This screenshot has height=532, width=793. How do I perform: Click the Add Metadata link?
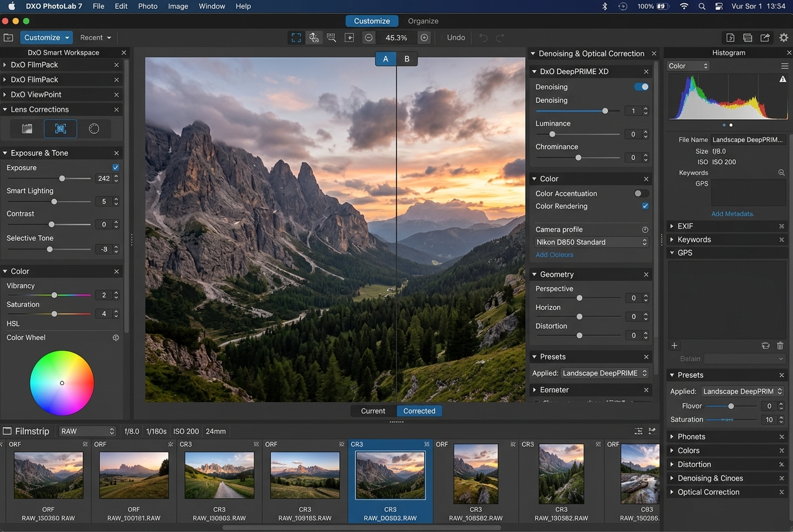[x=733, y=214]
